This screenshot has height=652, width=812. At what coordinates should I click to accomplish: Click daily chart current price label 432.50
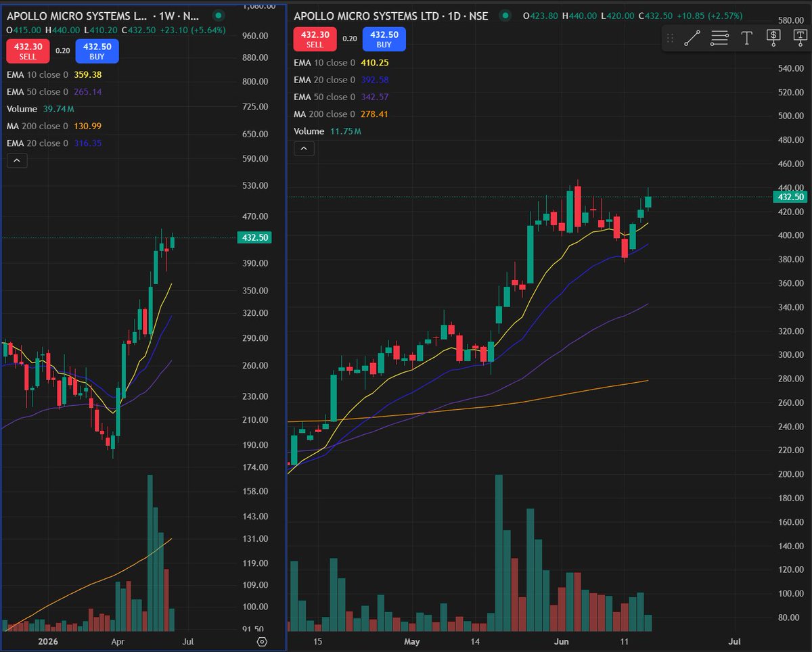[790, 197]
